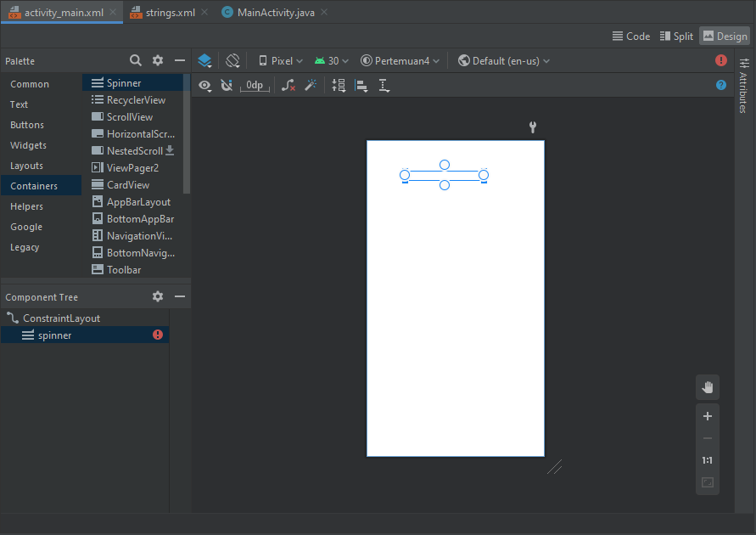Image resolution: width=756 pixels, height=535 pixels.
Task: Open the MainActivity.java tab
Action: pos(275,13)
